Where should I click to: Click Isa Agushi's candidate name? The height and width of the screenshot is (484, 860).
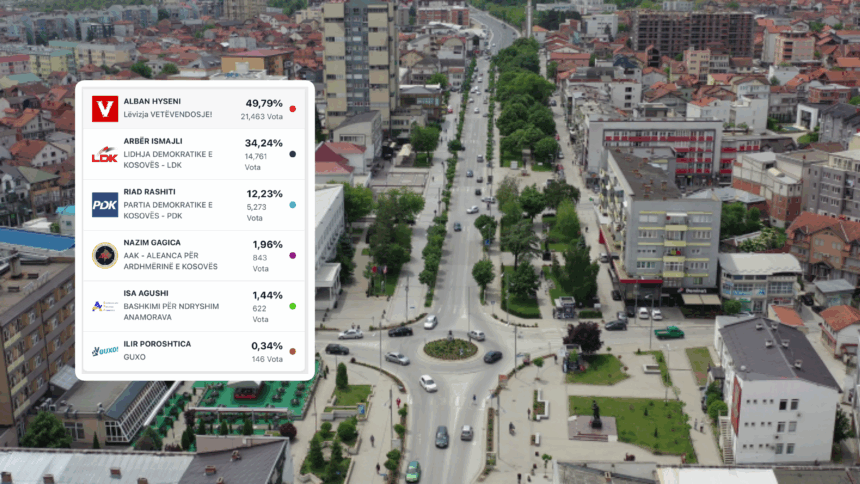tap(146, 295)
